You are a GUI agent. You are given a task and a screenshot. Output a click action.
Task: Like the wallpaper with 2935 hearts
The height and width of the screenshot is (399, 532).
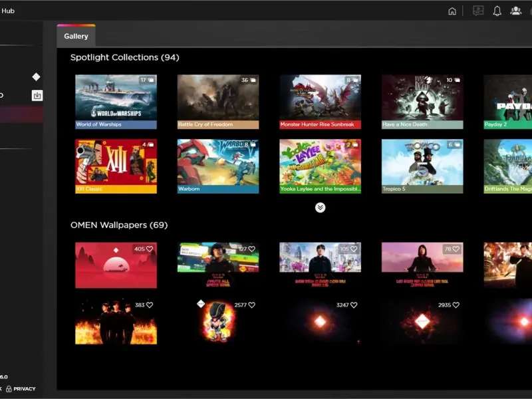click(456, 305)
